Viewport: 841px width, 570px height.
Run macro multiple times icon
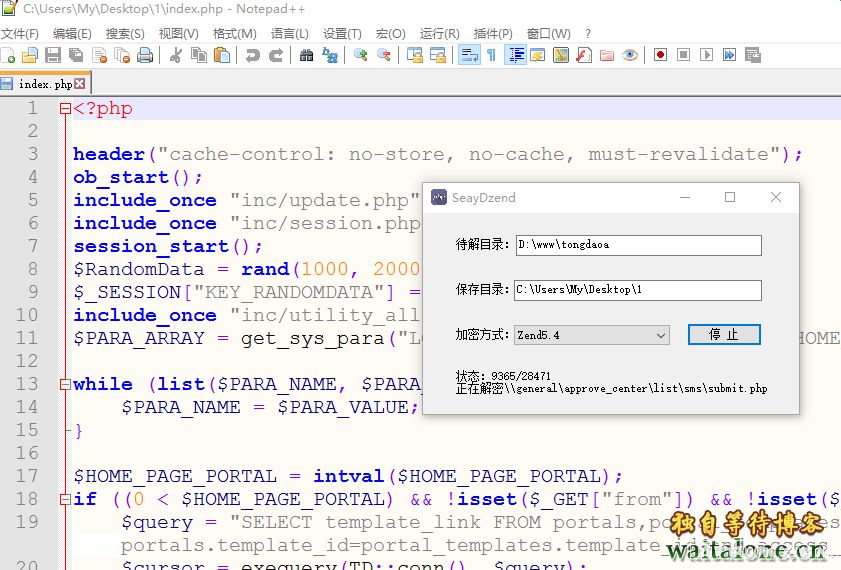(729, 55)
